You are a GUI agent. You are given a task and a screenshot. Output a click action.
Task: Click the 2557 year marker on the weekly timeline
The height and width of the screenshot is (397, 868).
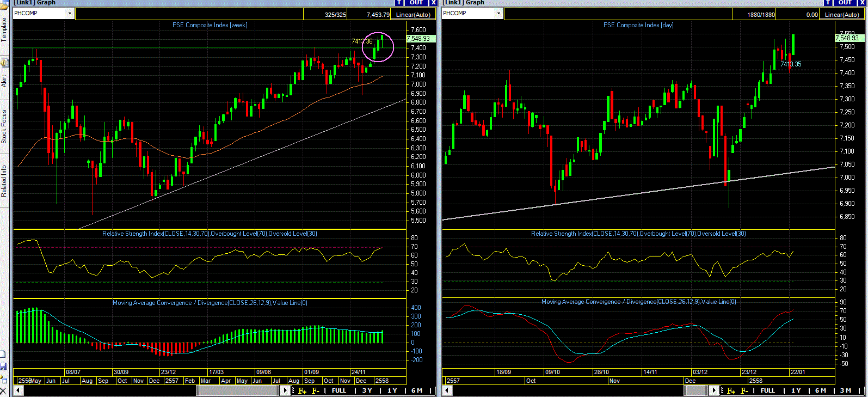click(x=171, y=381)
